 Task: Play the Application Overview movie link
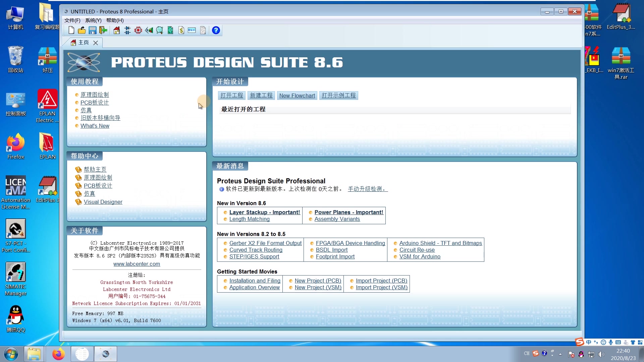(x=255, y=287)
